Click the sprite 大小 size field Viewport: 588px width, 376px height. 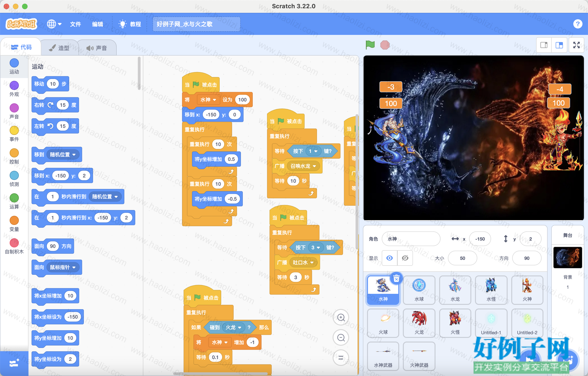pos(462,258)
